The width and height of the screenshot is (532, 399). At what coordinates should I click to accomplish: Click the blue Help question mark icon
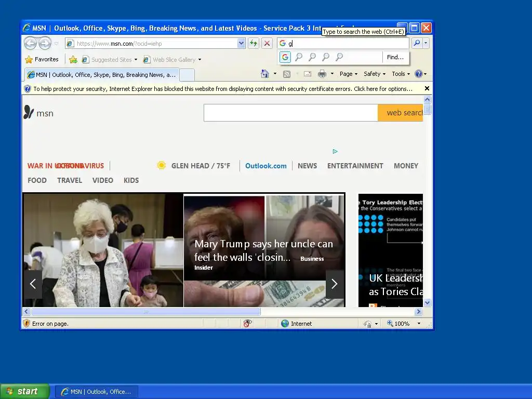point(419,74)
